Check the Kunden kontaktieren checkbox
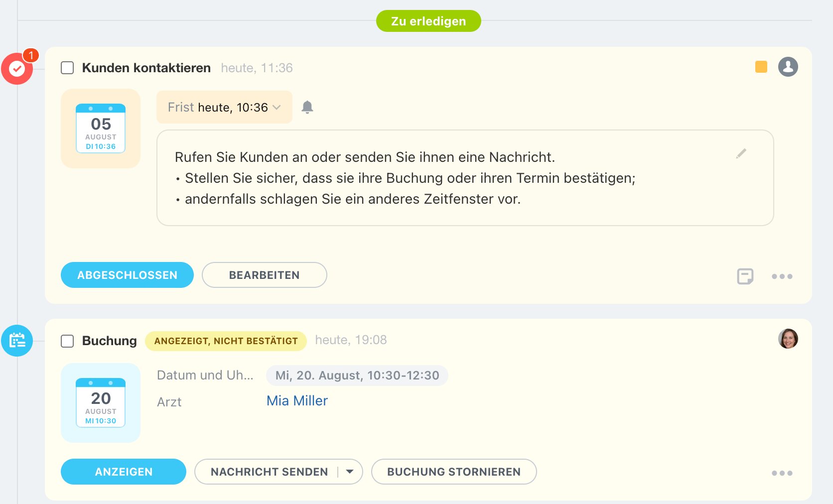The image size is (833, 504). [x=67, y=68]
